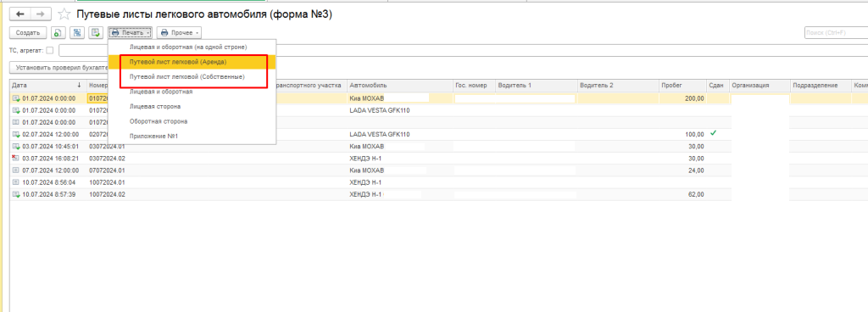Viewport: 868px width, 312px height.
Task: Click Киа МОХАВ in the 24,00 row
Action: (x=366, y=170)
